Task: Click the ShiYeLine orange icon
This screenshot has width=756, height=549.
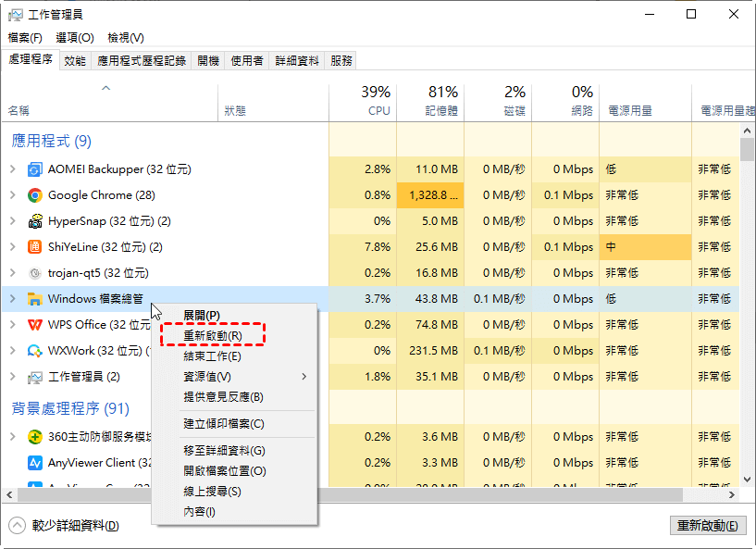Action: point(35,247)
